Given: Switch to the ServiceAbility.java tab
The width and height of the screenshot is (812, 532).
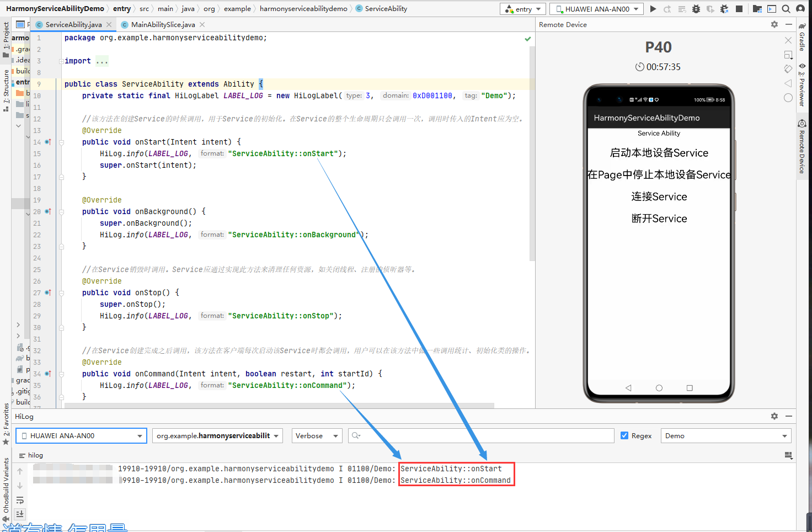Looking at the screenshot, I should (x=73, y=25).
